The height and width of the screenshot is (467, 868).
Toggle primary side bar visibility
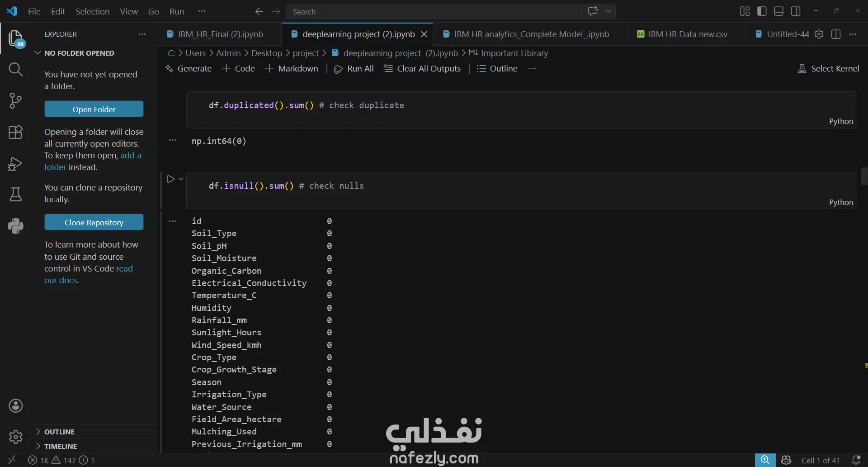(762, 11)
